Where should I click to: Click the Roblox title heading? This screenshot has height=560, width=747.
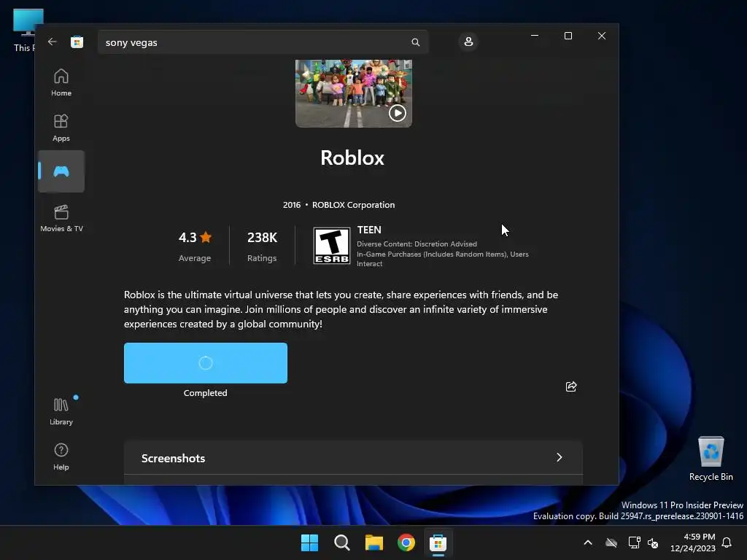(352, 158)
